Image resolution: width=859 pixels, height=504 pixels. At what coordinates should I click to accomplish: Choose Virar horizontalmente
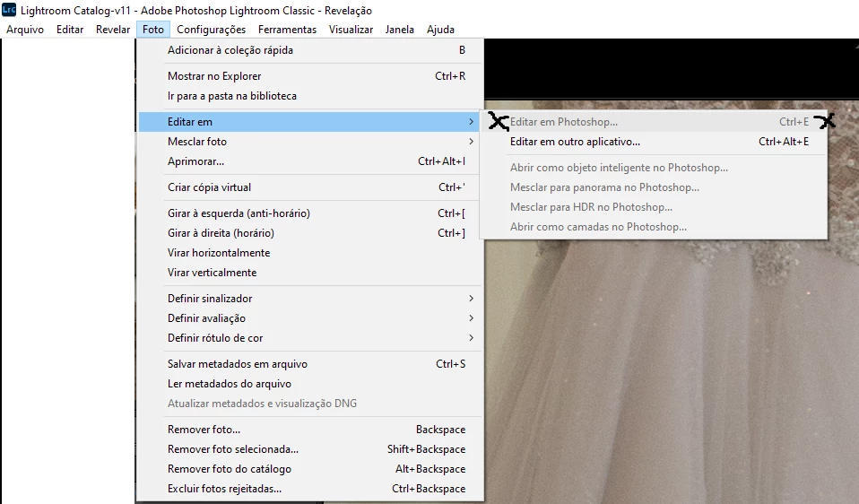tap(310, 253)
